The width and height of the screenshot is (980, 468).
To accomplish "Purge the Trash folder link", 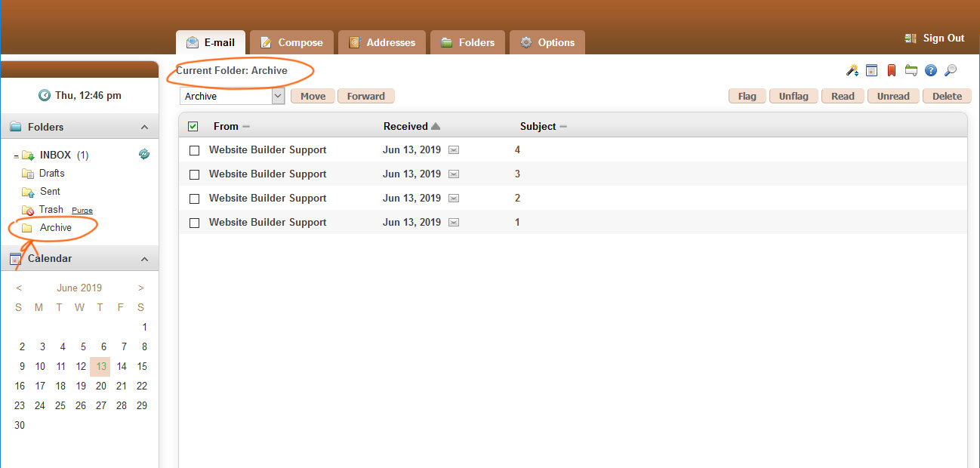I will pyautogui.click(x=82, y=211).
